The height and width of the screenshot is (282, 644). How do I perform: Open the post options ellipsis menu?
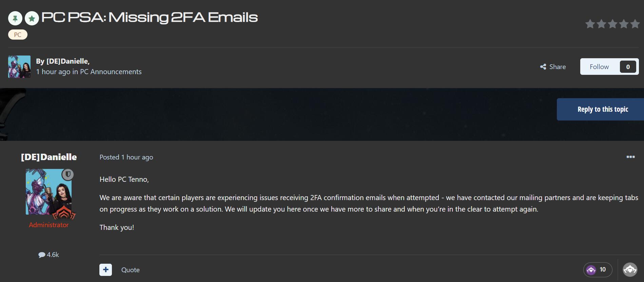point(630,157)
